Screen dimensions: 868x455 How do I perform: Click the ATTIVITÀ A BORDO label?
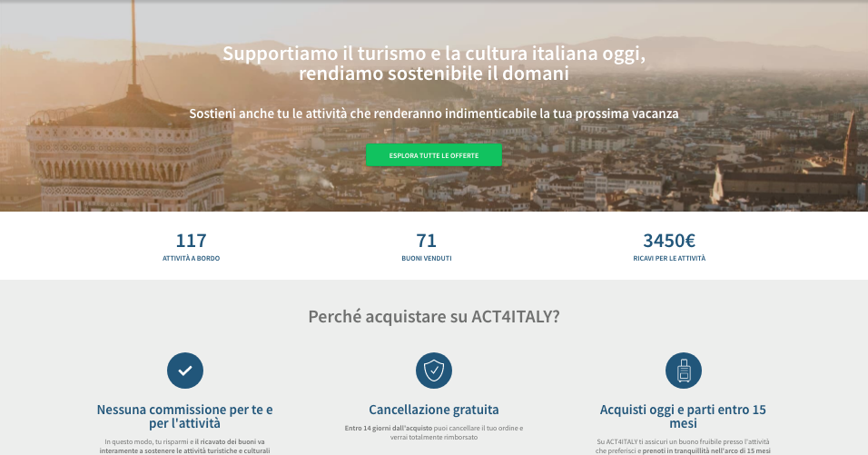pyautogui.click(x=191, y=258)
